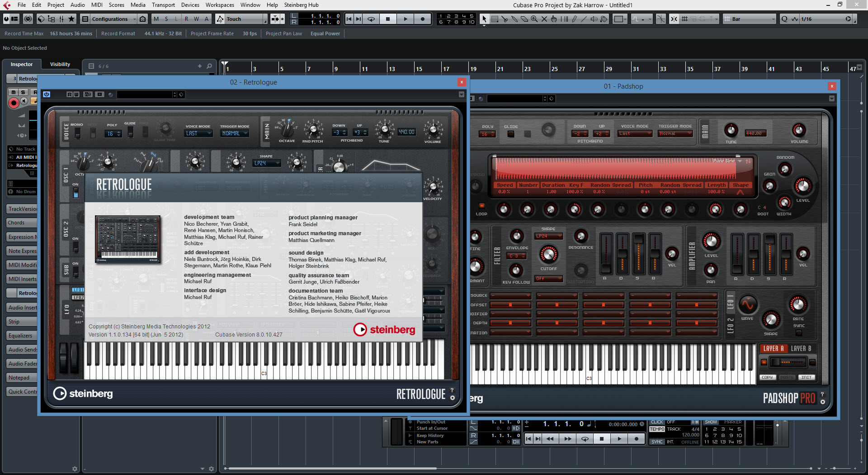Open Padshop Voice Mode Last dropdown

[x=636, y=133]
